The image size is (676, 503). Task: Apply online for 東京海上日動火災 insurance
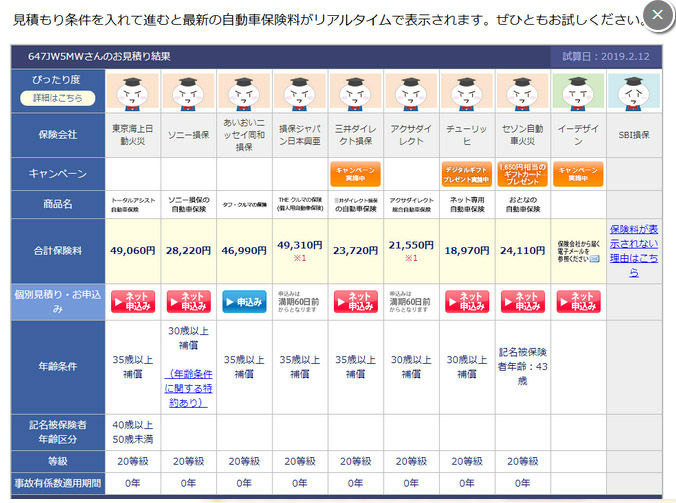tap(132, 301)
